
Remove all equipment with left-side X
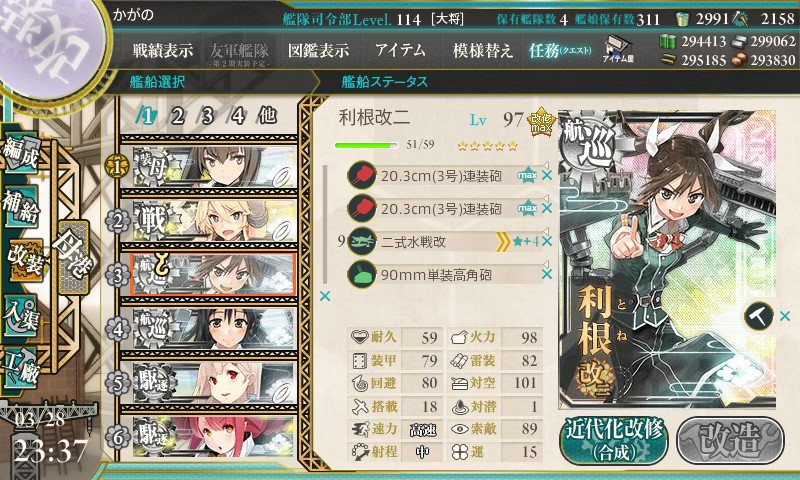coord(324,296)
